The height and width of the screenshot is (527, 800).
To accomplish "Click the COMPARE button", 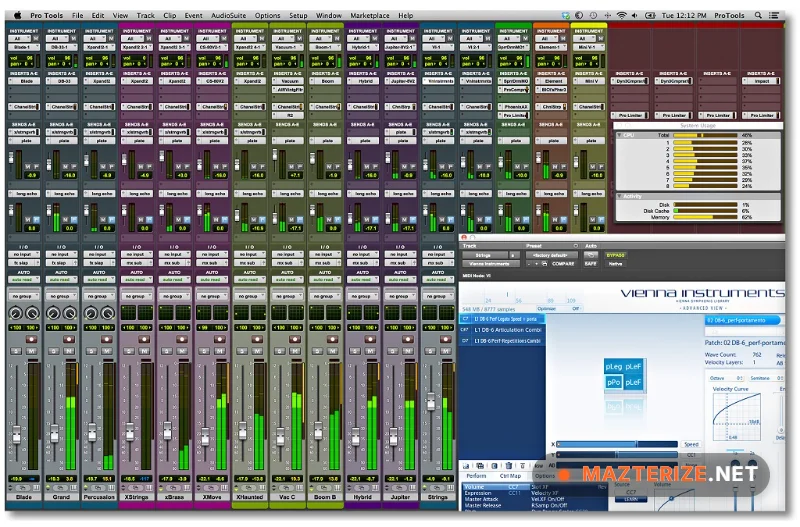I will point(563,264).
